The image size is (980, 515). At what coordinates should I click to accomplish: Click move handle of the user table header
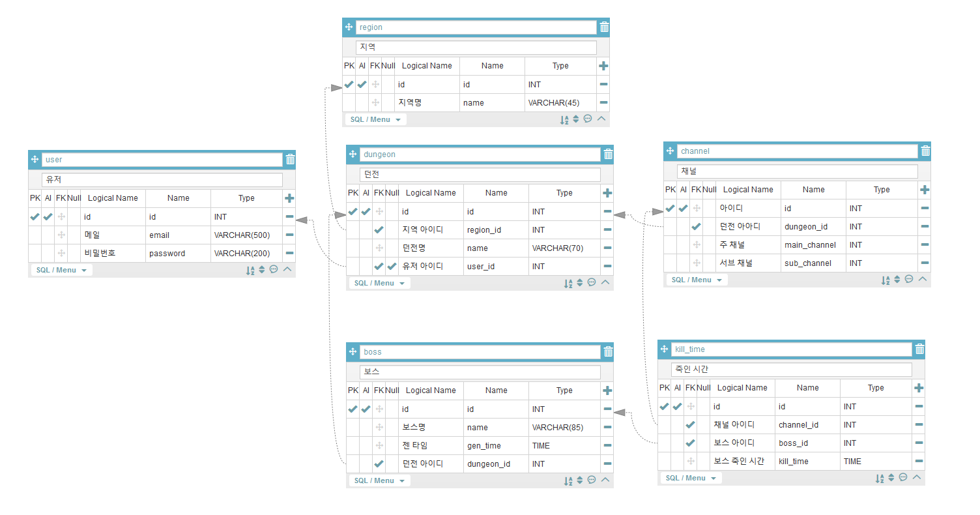coord(35,159)
